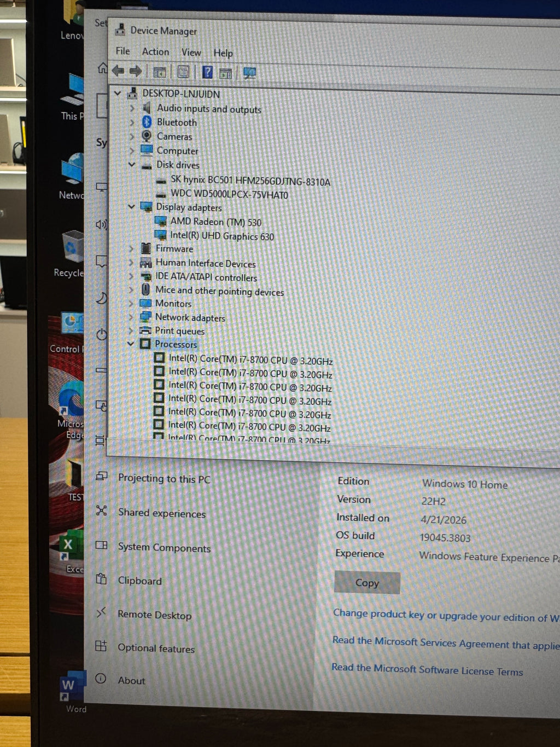The width and height of the screenshot is (560, 747).
Task: Open the Microsoft Edge desktop shortcut
Action: coord(71,409)
